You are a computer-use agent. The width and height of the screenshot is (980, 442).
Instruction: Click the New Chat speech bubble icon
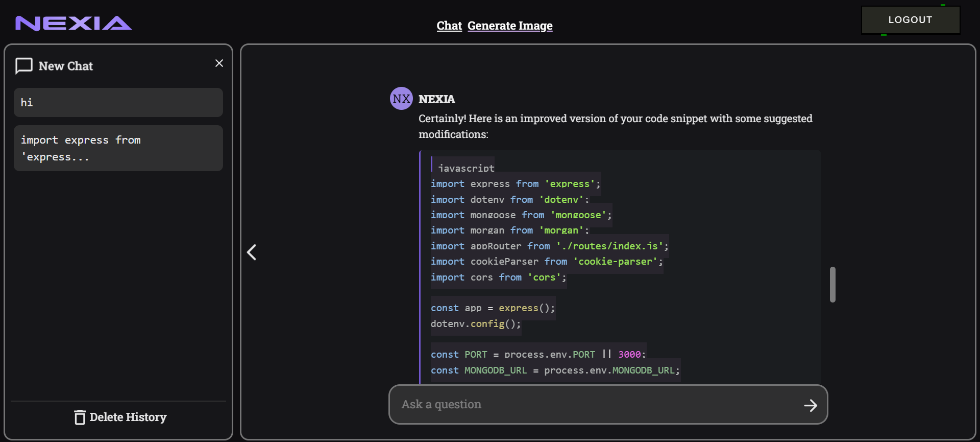(24, 66)
